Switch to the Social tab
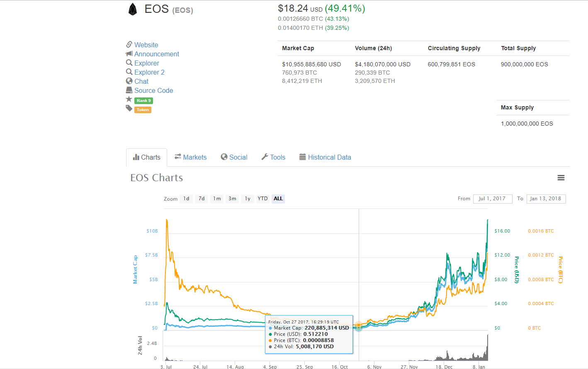Viewport: 588px width, 369px height. (x=234, y=157)
